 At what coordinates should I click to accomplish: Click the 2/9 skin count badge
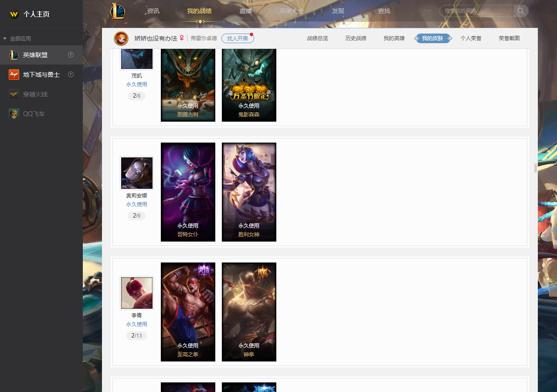coord(137,216)
